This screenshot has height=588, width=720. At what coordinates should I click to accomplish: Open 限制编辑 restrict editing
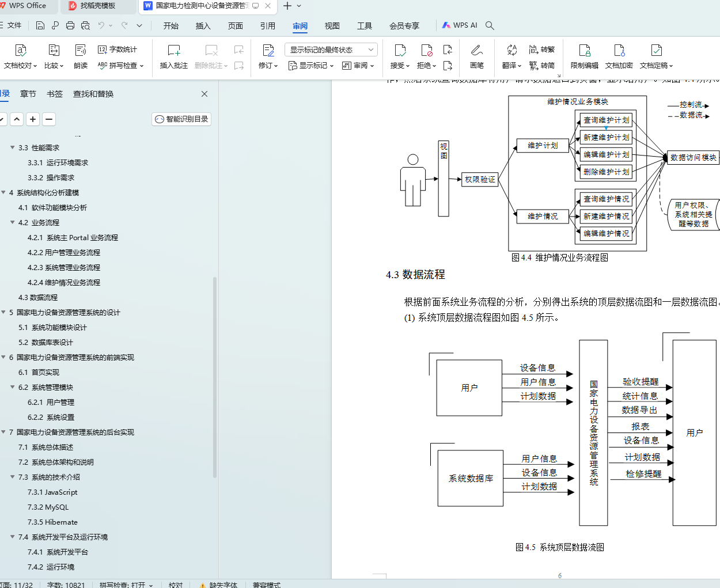pyautogui.click(x=585, y=57)
